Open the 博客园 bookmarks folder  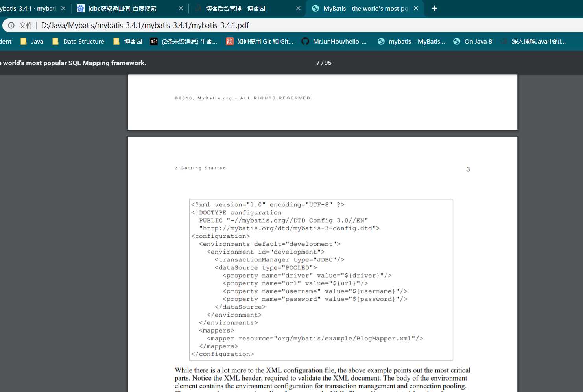127,41
